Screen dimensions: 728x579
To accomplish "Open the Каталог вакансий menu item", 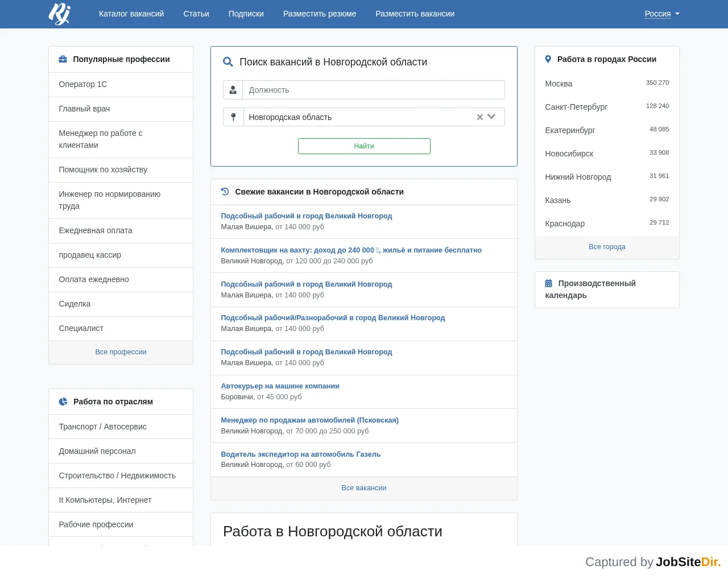I will click(131, 14).
